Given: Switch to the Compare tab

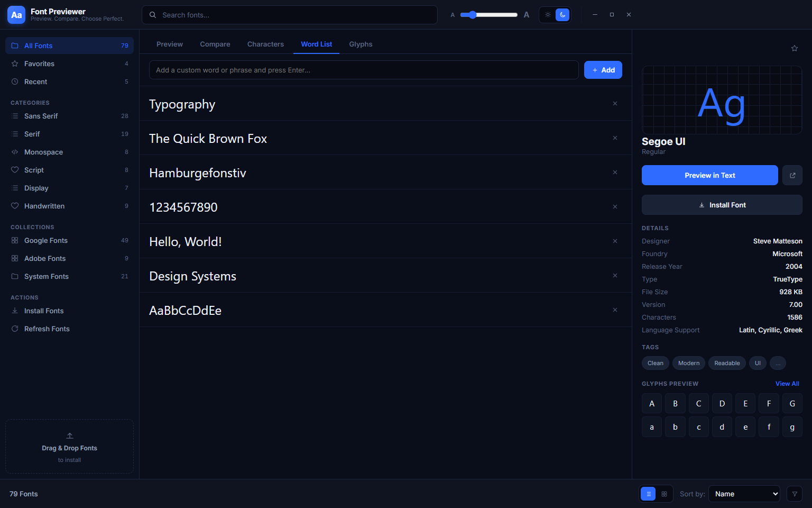Looking at the screenshot, I should (215, 44).
